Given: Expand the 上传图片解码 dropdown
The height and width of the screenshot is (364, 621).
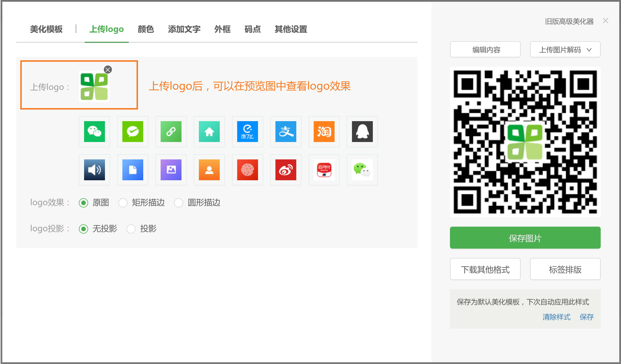Looking at the screenshot, I should (565, 49).
